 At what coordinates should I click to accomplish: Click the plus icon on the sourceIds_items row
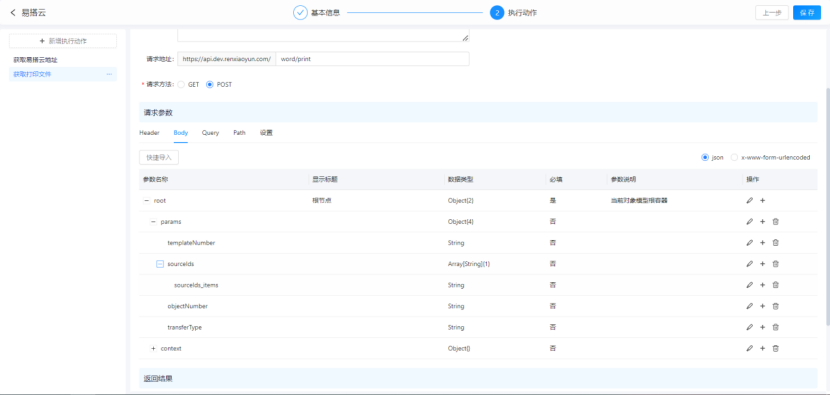[762, 285]
